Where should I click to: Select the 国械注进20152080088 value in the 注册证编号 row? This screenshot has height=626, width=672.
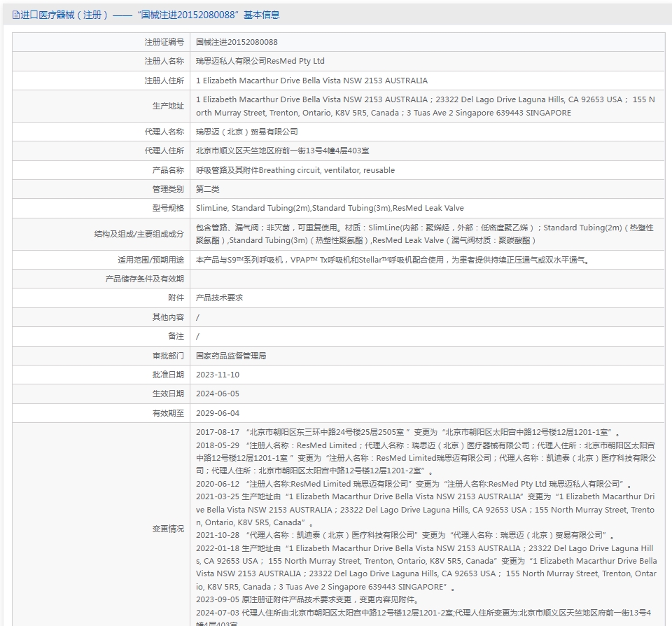(x=237, y=42)
